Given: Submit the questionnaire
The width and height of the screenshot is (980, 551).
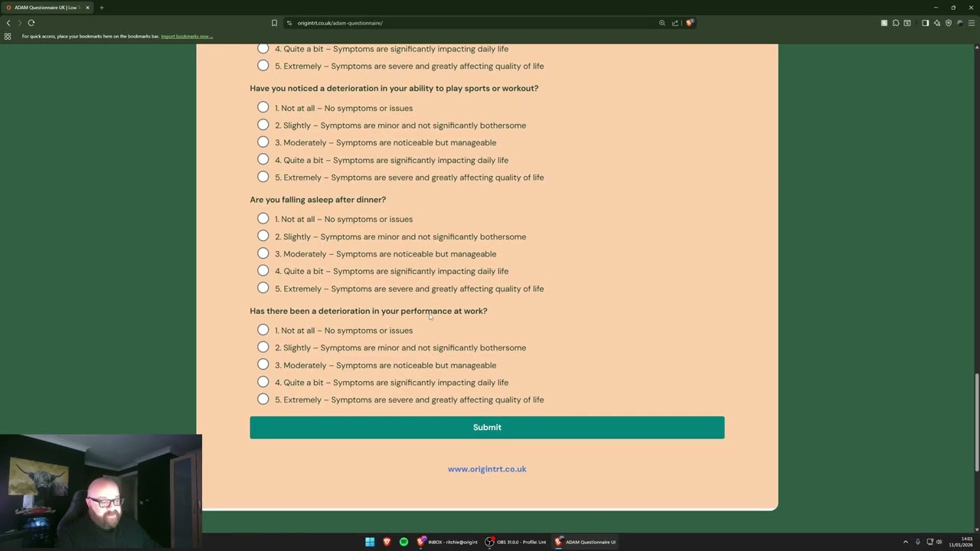Looking at the screenshot, I should tap(487, 428).
